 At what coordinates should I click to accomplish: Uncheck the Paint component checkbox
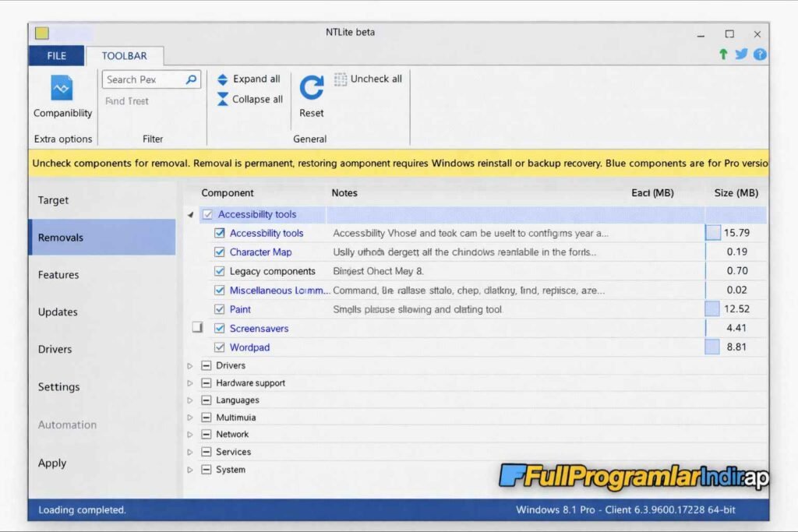(x=220, y=309)
